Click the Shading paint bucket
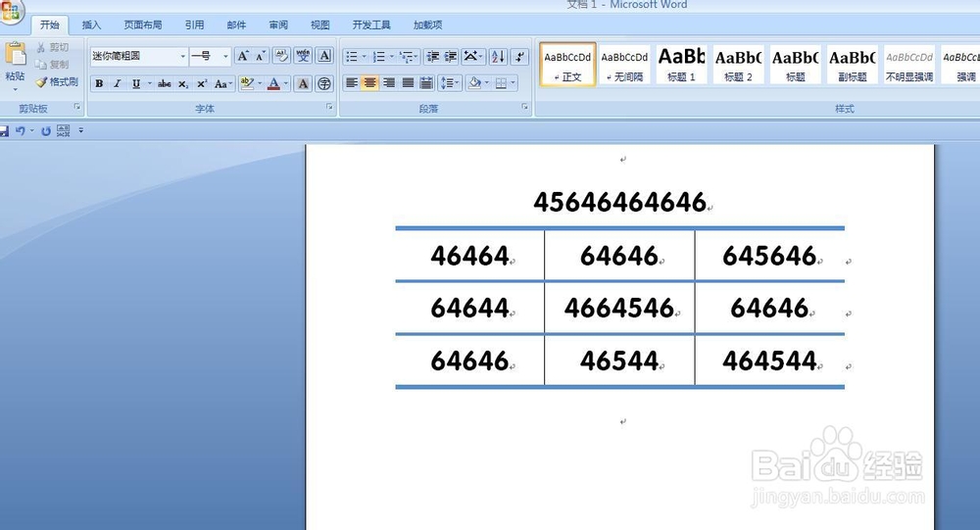Viewport: 980px width, 530px height. 474,83
